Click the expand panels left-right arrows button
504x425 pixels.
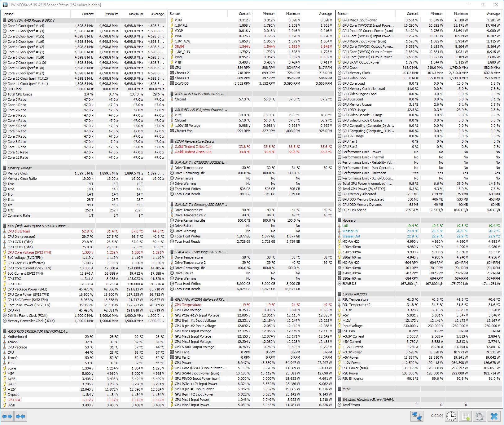coord(7,416)
